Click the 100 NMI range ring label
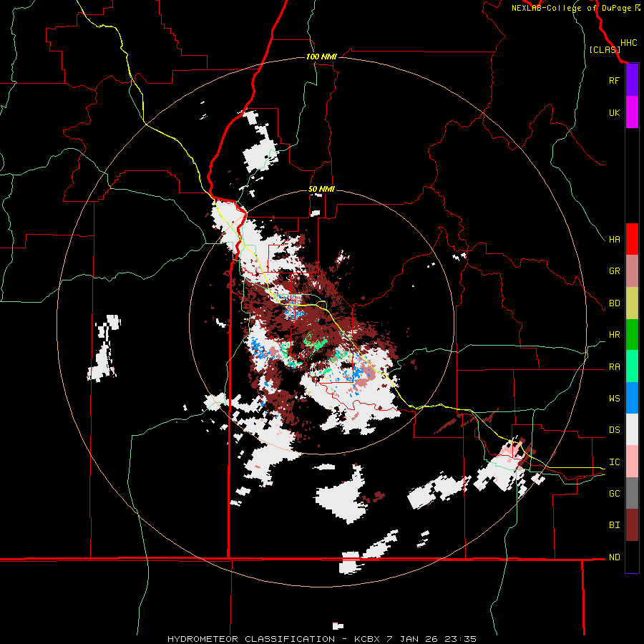The image size is (644, 644). (x=321, y=57)
